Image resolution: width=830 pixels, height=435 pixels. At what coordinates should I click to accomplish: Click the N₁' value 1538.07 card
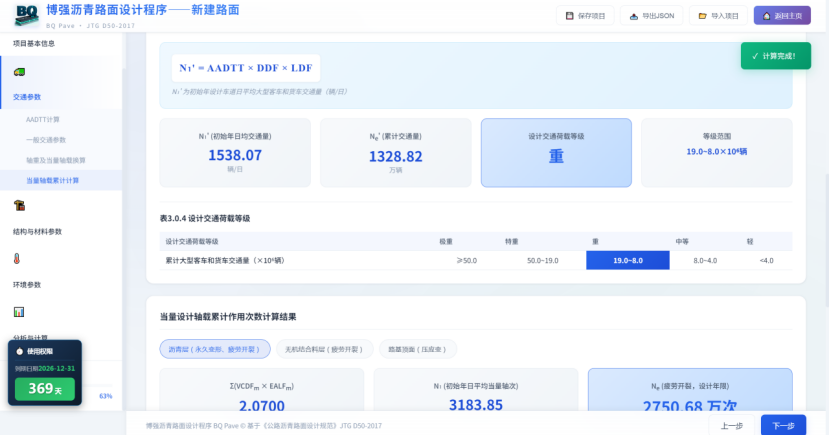pos(235,152)
